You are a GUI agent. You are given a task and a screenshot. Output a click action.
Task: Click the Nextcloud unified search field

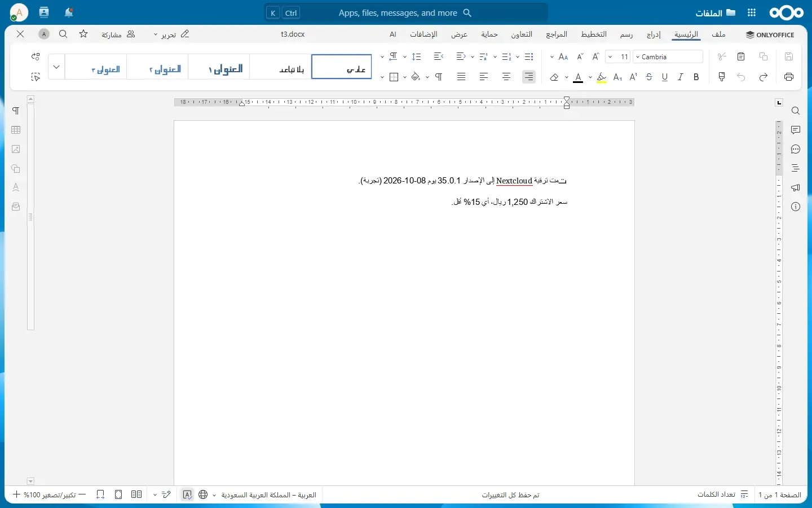click(406, 12)
